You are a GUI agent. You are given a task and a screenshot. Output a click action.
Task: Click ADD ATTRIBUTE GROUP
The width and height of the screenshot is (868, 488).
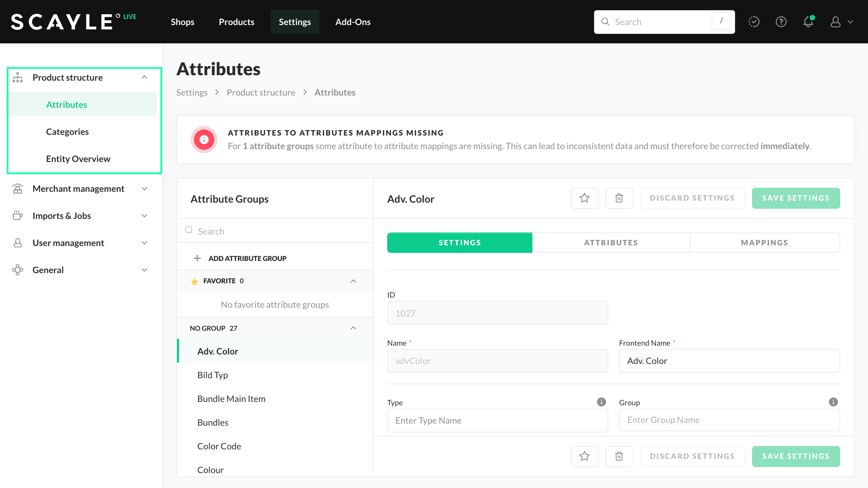pos(247,259)
